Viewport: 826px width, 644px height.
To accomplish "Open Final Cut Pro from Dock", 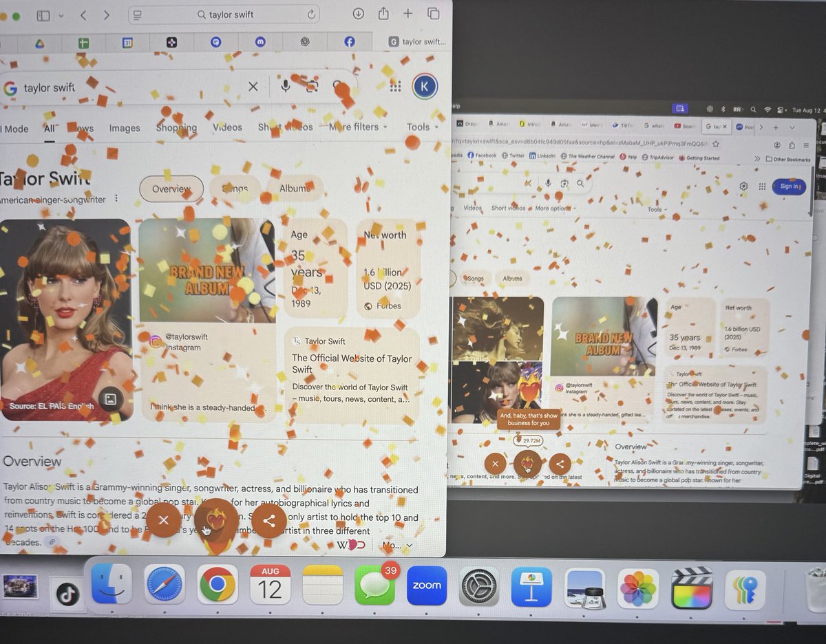I will tap(692, 588).
